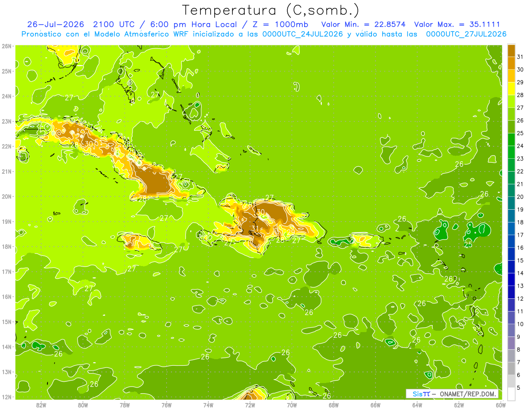Select the '0000UTC_24JUL2026' initialization timestamp

tap(303, 34)
